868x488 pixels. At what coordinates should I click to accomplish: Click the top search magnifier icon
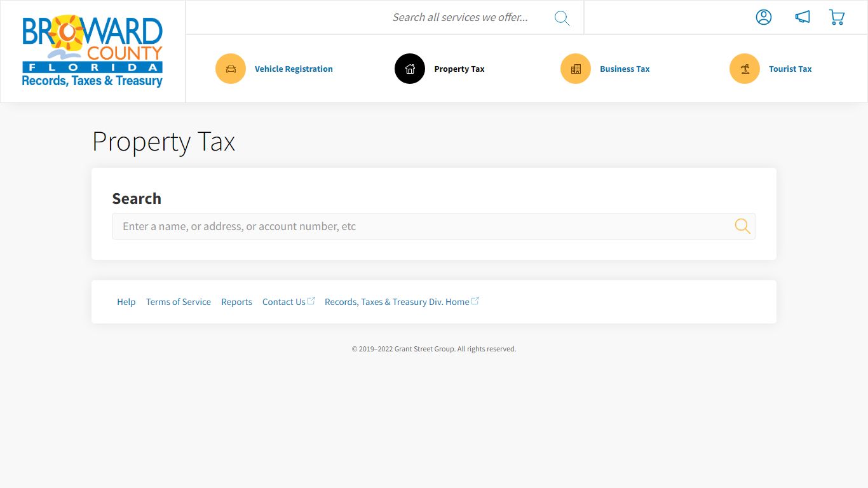tap(562, 18)
